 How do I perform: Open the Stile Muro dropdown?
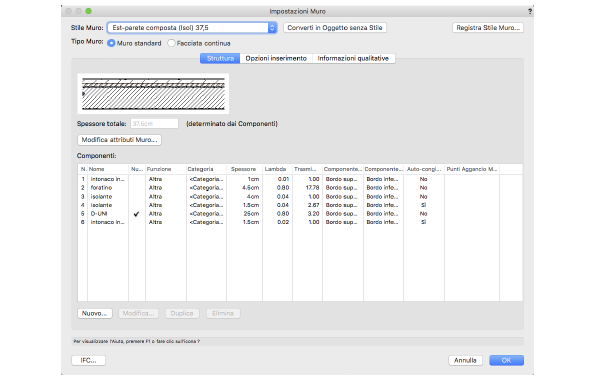(x=192, y=28)
